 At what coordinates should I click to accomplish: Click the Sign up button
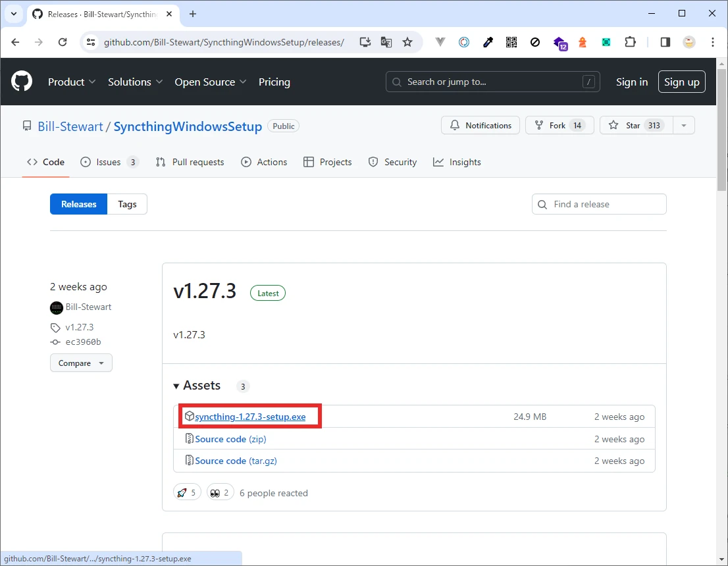(681, 82)
